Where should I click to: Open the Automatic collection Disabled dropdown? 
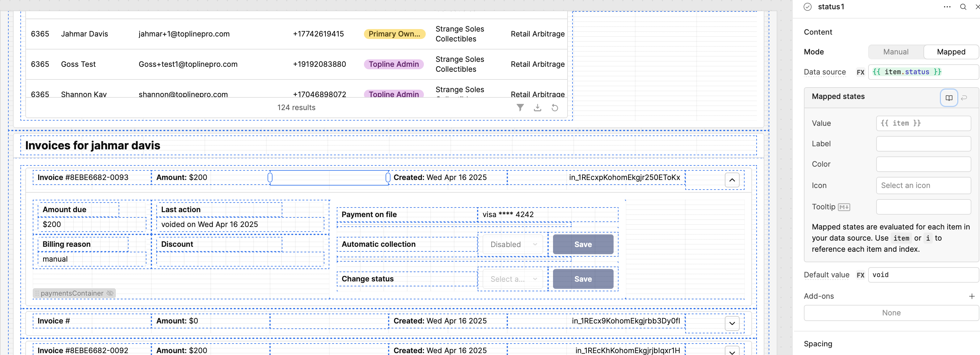(513, 245)
